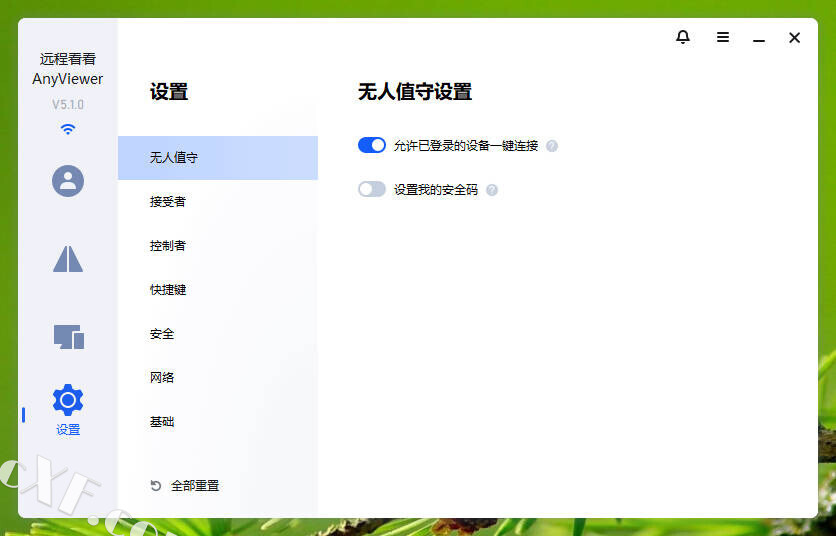The height and width of the screenshot is (536, 836).
Task: Click the V5.1.0 version text
Action: [x=68, y=105]
